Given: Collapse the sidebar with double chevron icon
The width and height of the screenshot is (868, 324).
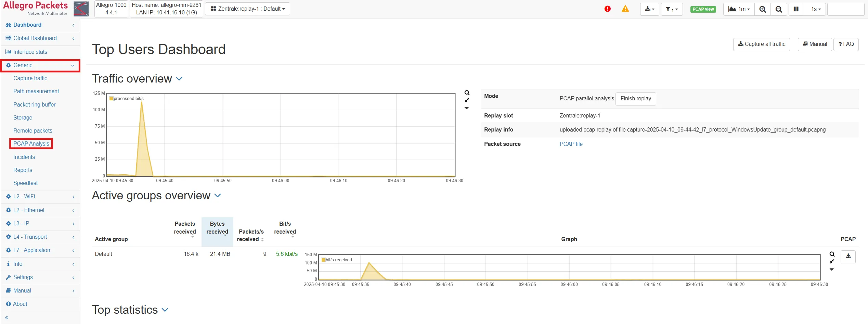Looking at the screenshot, I should [x=7, y=318].
